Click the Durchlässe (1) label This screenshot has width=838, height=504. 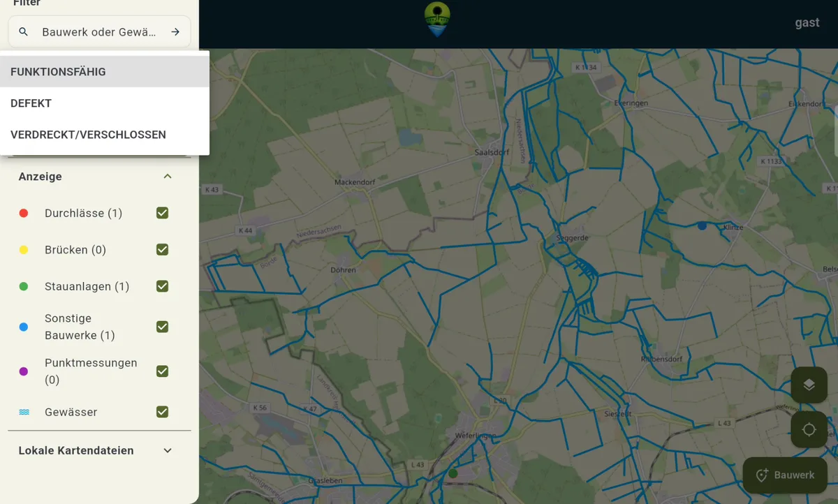click(x=84, y=213)
